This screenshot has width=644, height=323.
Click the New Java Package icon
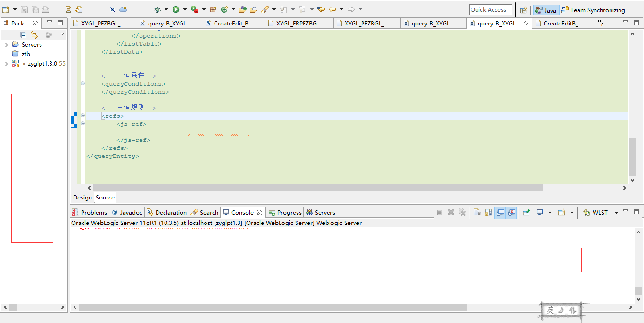pos(213,9)
